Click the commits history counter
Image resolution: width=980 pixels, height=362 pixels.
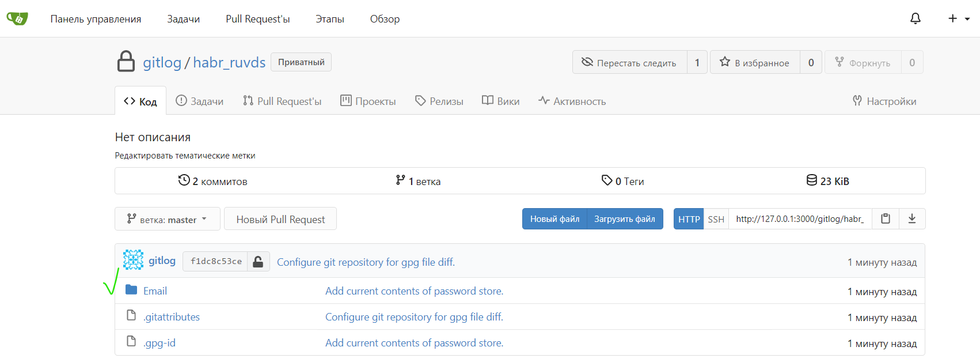[213, 181]
